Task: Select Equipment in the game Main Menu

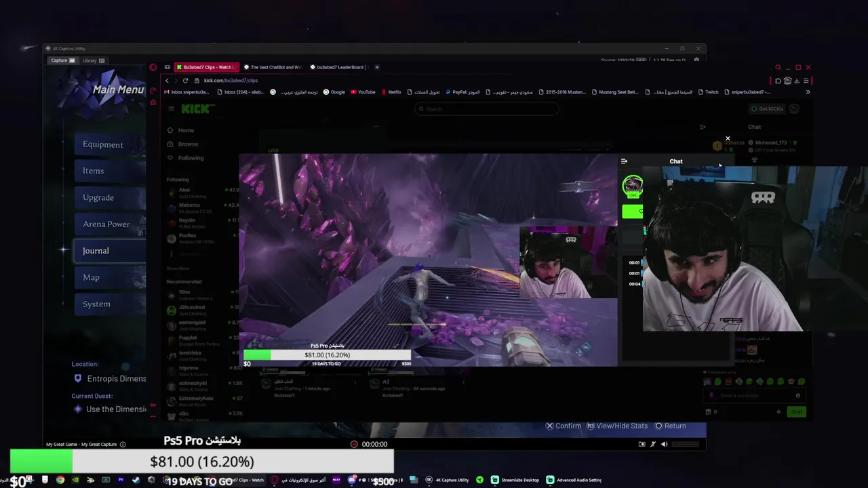Action: pos(110,144)
